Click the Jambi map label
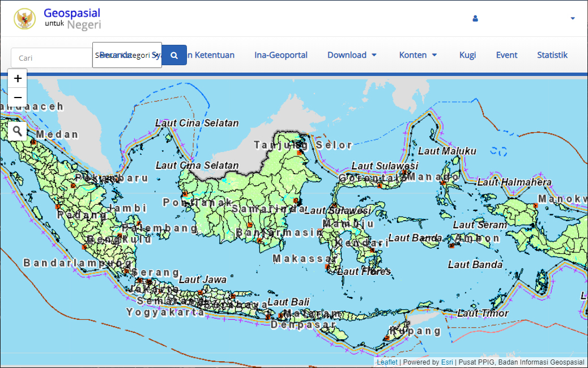This screenshot has width=588, height=368. (127, 208)
